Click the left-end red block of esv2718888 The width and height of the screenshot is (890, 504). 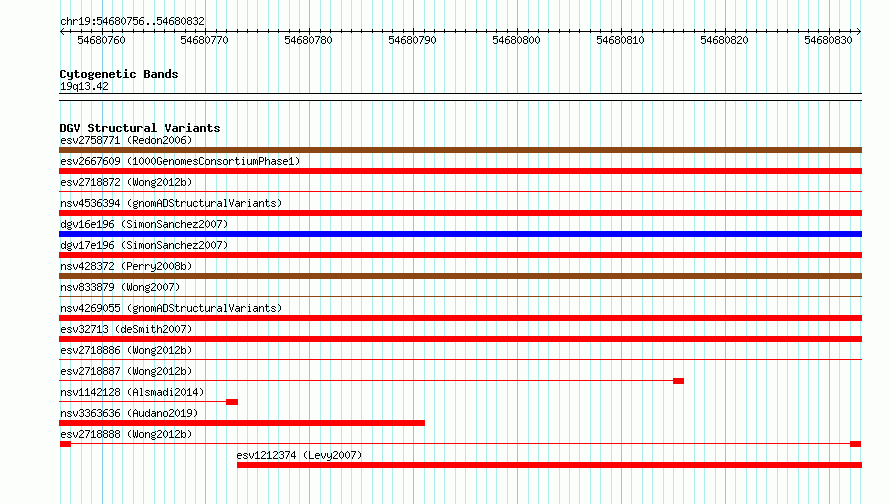pyautogui.click(x=65, y=444)
